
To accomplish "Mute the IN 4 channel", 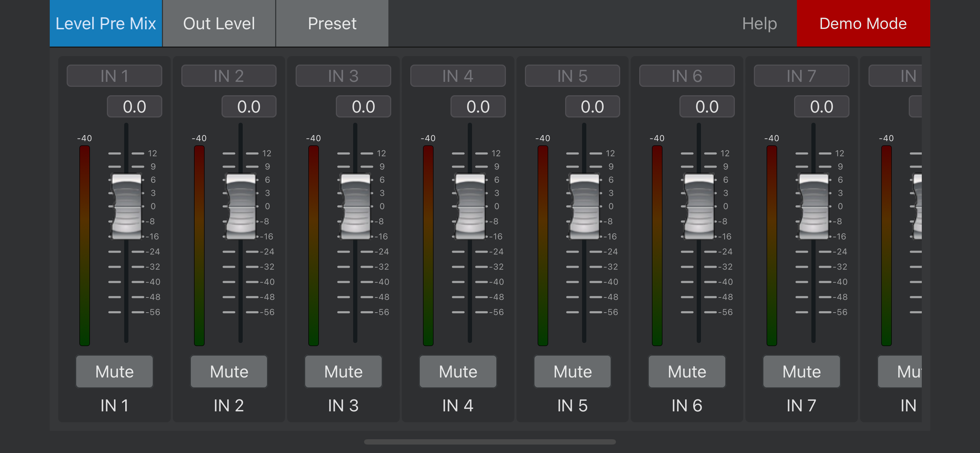I will (x=458, y=372).
